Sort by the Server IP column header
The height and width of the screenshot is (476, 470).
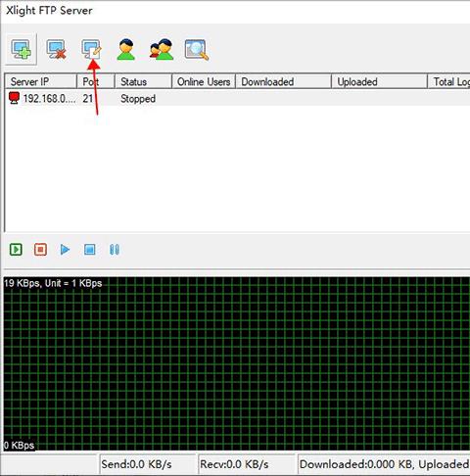point(40,81)
